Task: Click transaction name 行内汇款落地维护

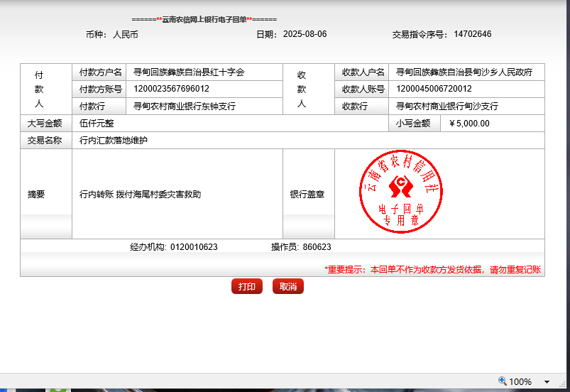Action: (114, 141)
